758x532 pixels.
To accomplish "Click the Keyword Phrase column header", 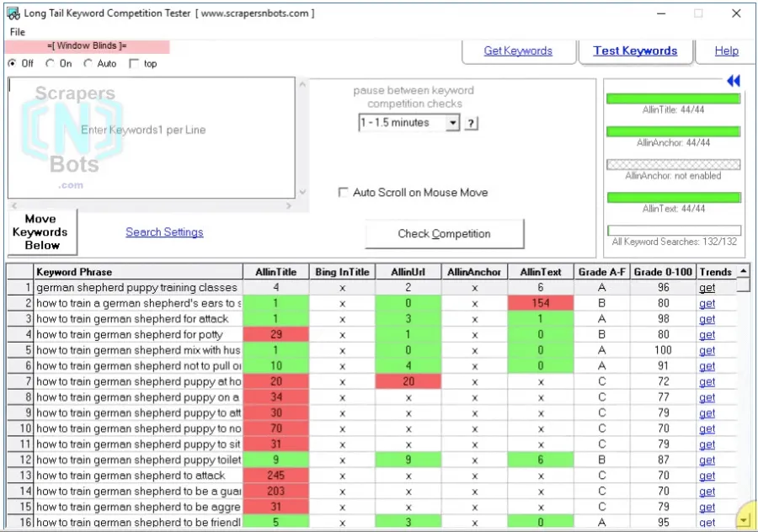I will pyautogui.click(x=138, y=272).
